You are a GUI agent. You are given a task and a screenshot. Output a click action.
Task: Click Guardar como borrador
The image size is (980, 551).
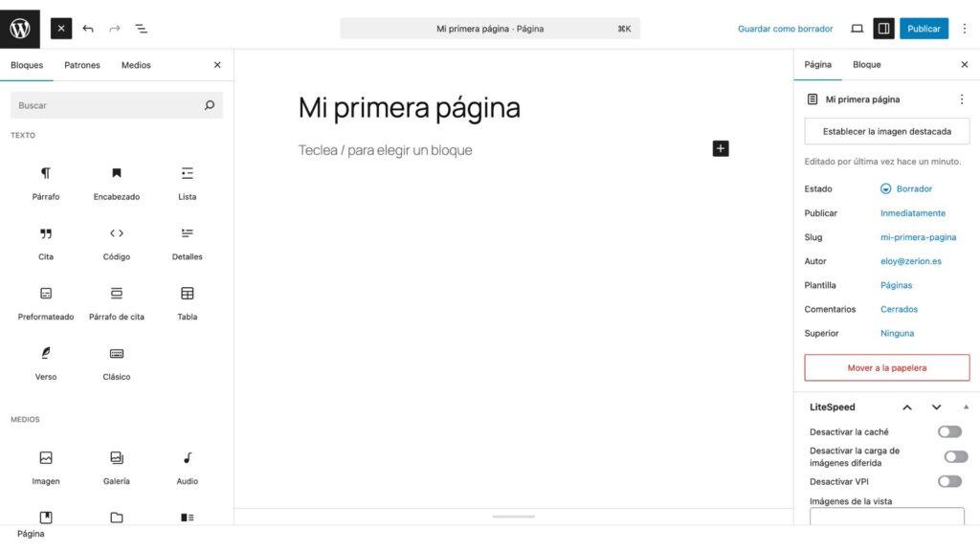coord(785,28)
